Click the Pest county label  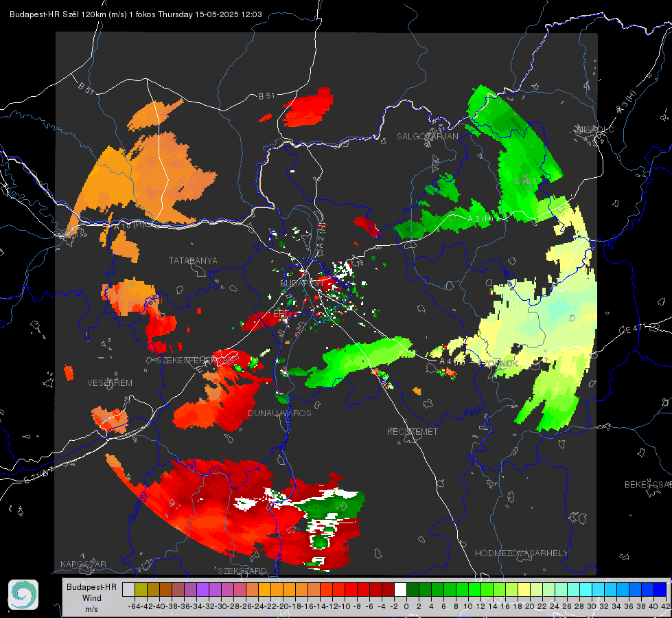[x=472, y=413]
